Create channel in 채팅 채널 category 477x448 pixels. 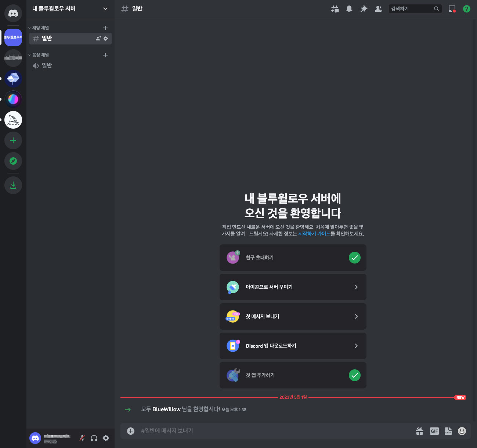[x=105, y=28]
